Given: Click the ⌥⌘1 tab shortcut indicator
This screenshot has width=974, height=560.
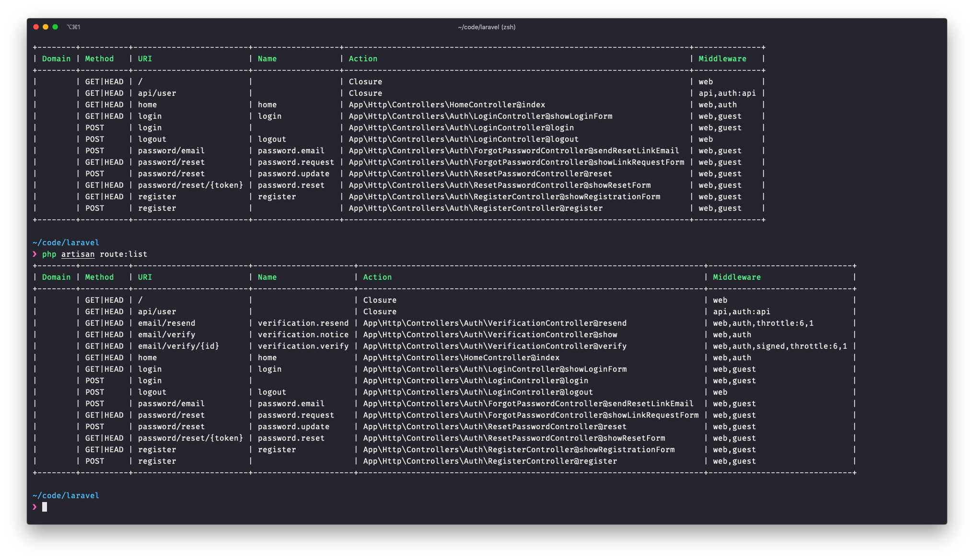Looking at the screenshot, I should (x=73, y=27).
